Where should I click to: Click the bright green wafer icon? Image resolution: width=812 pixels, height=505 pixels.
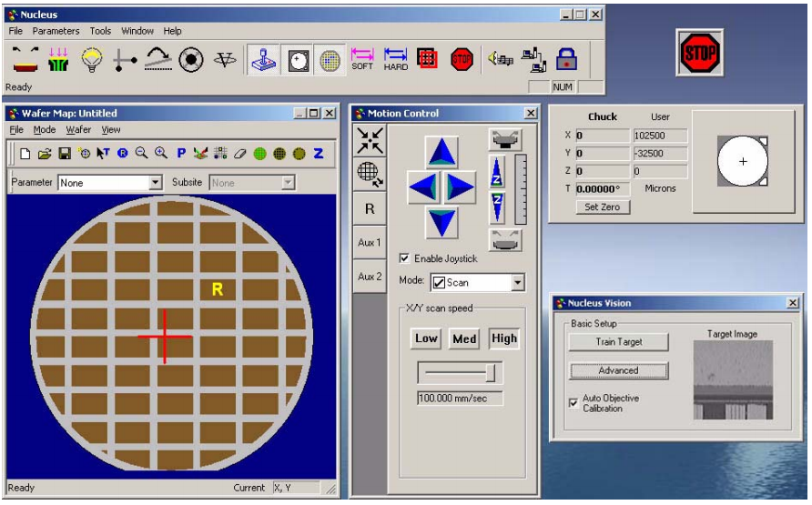(x=260, y=153)
